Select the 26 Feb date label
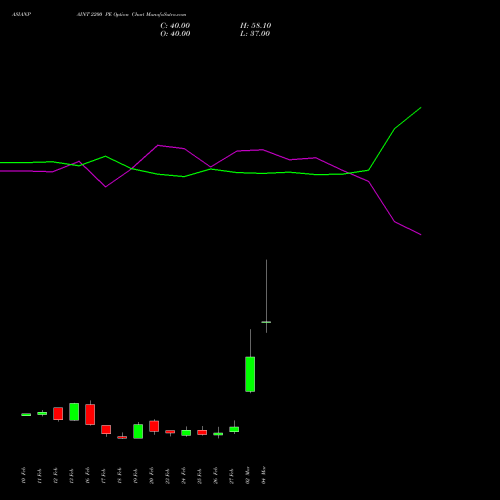Screen dimensions: 500x500 click(x=215, y=476)
